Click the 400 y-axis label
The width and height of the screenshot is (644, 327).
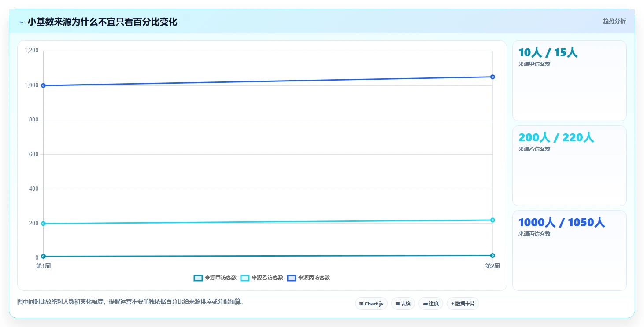pyautogui.click(x=34, y=189)
